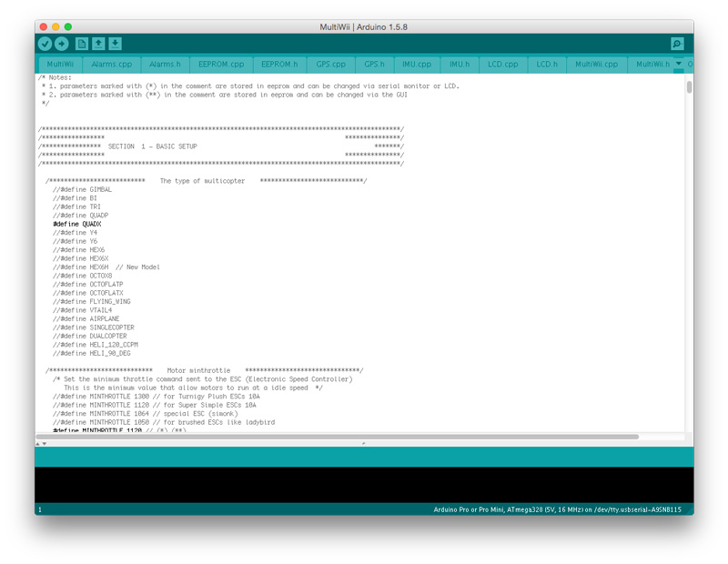The width and height of the screenshot is (728, 564).
Task: Click MINTHROTTLE 1064 special ESC line
Action: [x=145, y=414]
